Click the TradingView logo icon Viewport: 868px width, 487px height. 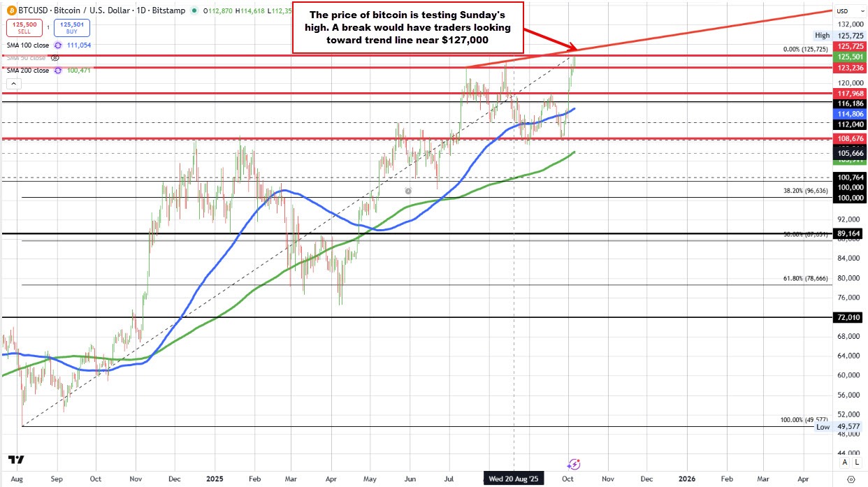[16, 460]
